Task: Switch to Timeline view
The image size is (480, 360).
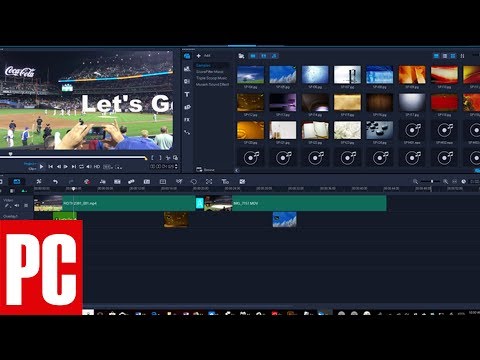Action: pos(17,181)
